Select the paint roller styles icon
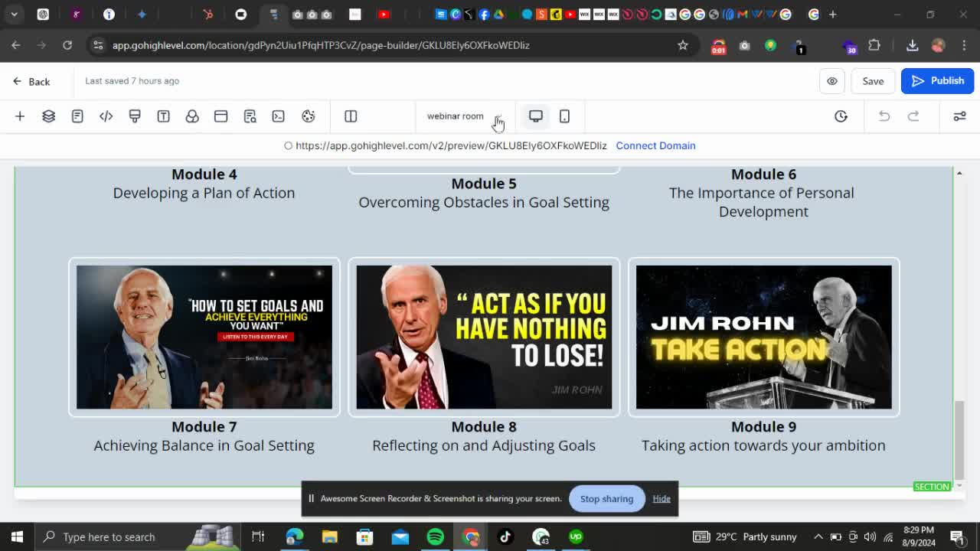Image resolution: width=980 pixels, height=551 pixels. pos(135,116)
